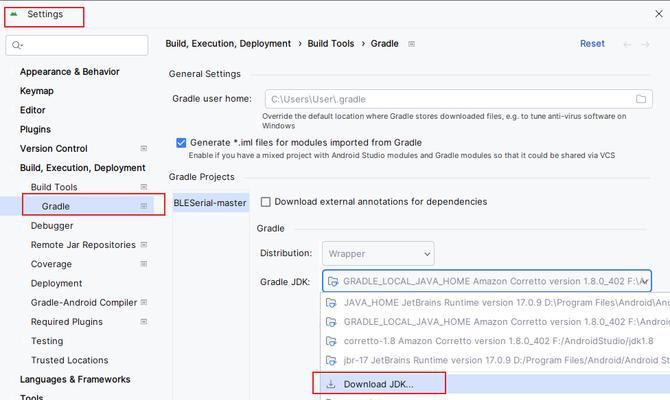Click the Gradle user home field
The image size is (670, 400).
[x=458, y=99]
